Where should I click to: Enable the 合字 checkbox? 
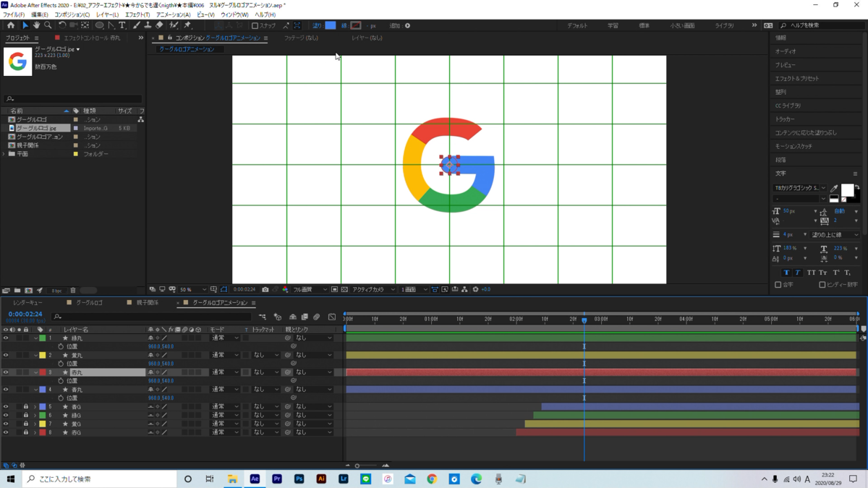click(x=778, y=285)
